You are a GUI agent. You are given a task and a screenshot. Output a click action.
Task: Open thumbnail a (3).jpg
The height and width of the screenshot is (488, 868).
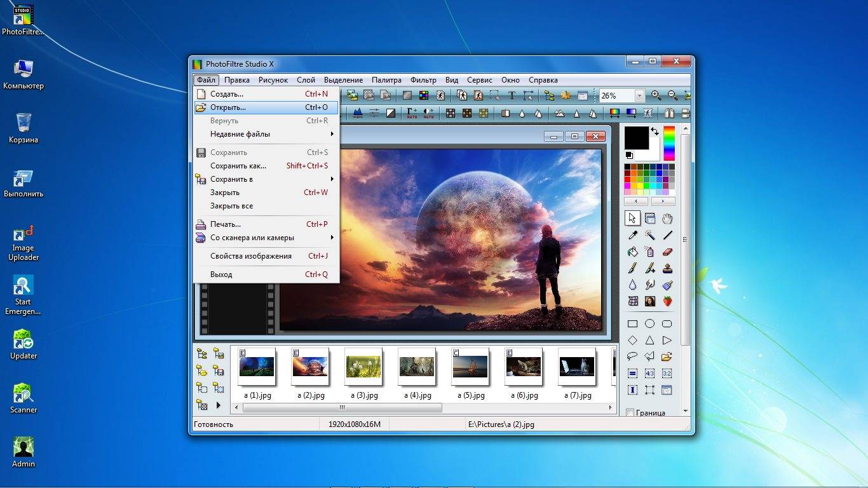coord(363,367)
